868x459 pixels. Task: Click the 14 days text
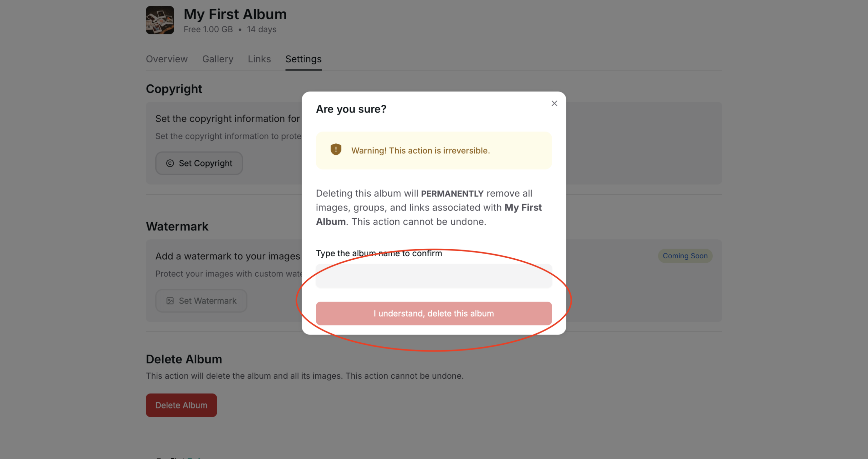tap(261, 29)
